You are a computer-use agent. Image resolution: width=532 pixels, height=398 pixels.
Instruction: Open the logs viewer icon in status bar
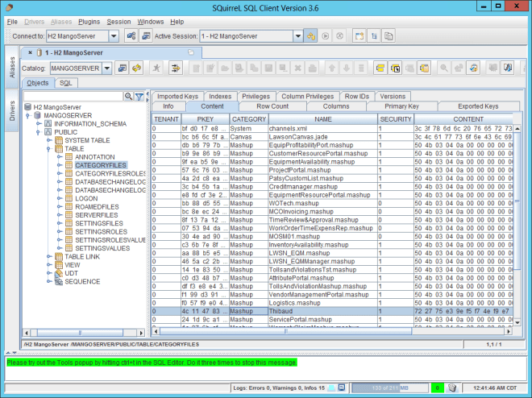343,388
